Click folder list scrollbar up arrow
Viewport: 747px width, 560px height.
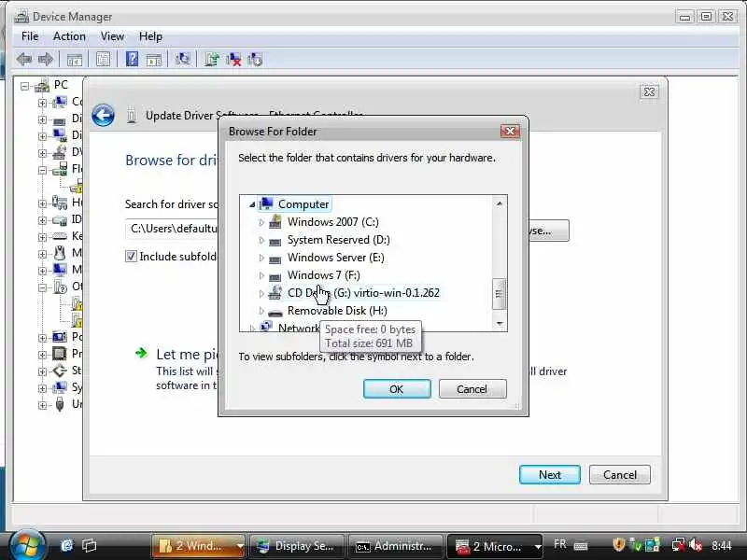coord(500,203)
